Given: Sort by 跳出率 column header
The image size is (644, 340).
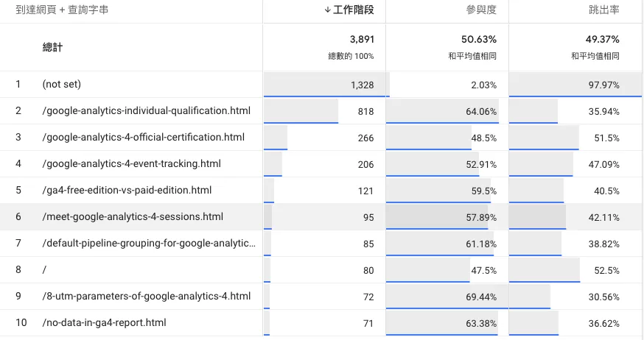Looking at the screenshot, I should pos(603,10).
